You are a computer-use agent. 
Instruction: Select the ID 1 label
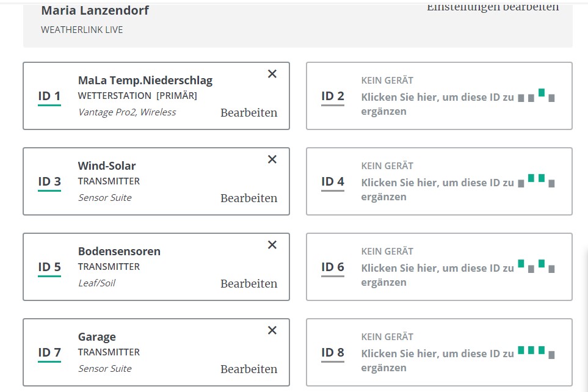[49, 96]
